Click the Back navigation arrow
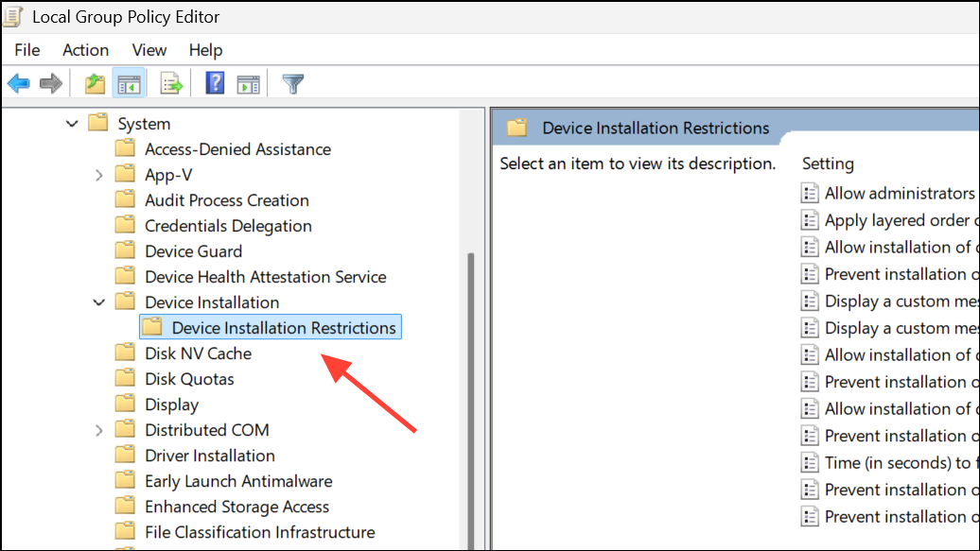The image size is (980, 551). click(18, 83)
